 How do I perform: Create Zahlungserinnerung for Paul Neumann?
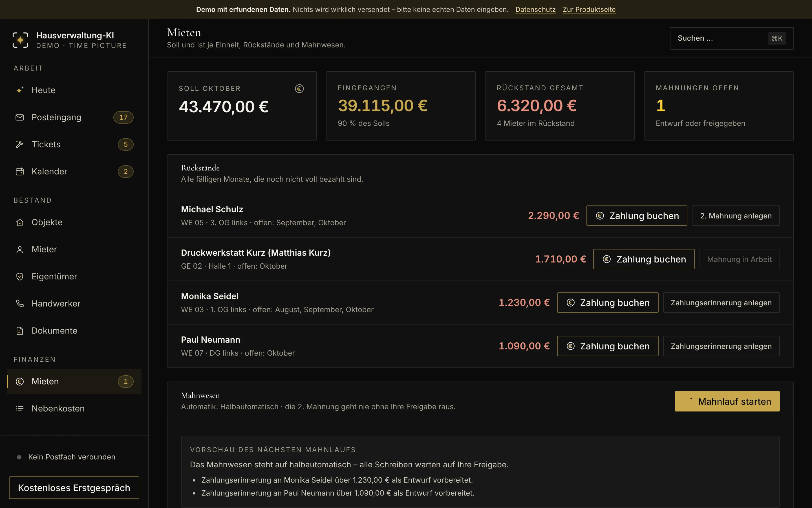721,346
